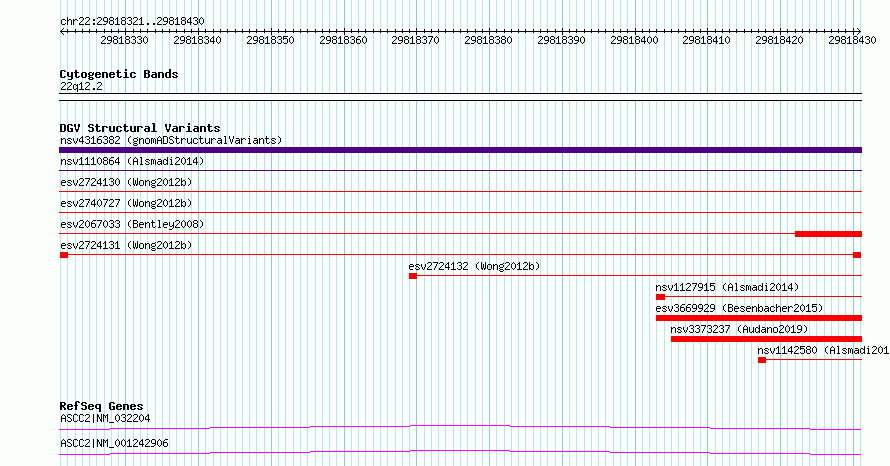Open gene ASCC2|NM_032204 label

coord(105,418)
